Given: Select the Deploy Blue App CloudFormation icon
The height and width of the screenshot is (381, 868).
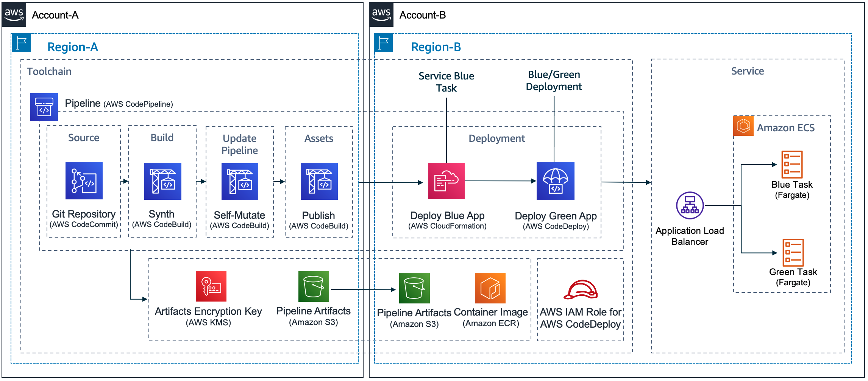Looking at the screenshot, I should pyautogui.click(x=446, y=181).
